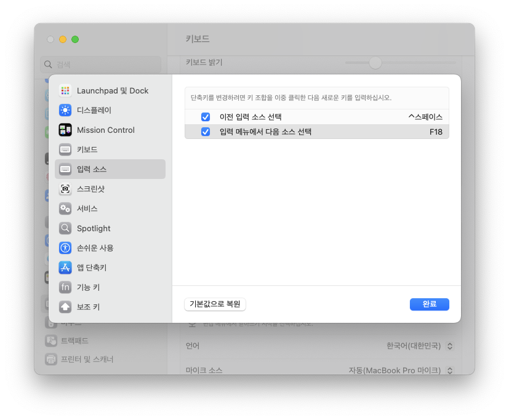Select 서비스 label in category list
Screen dimensions: 509x420
click(x=87, y=208)
